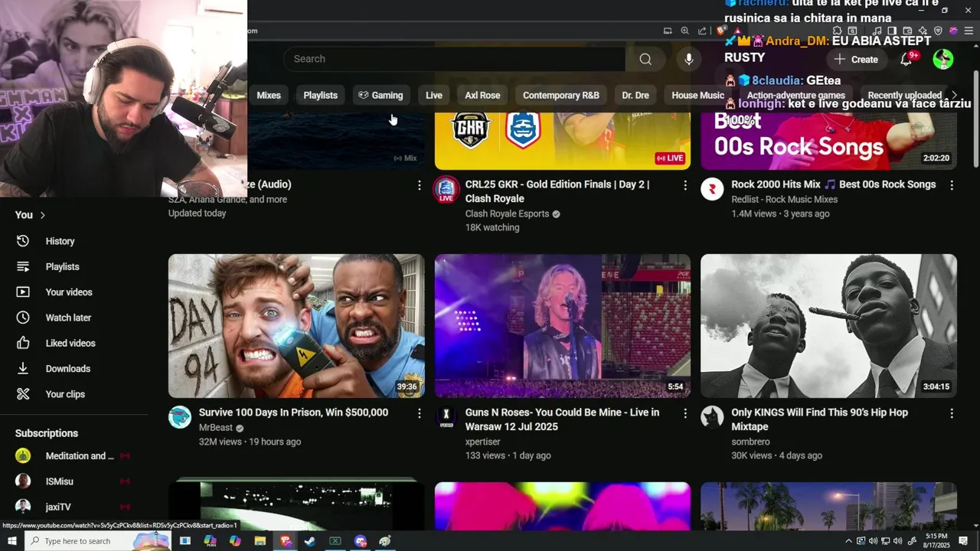Open Steam from the taskbar
This screenshot has height=551, width=980.
pyautogui.click(x=310, y=541)
